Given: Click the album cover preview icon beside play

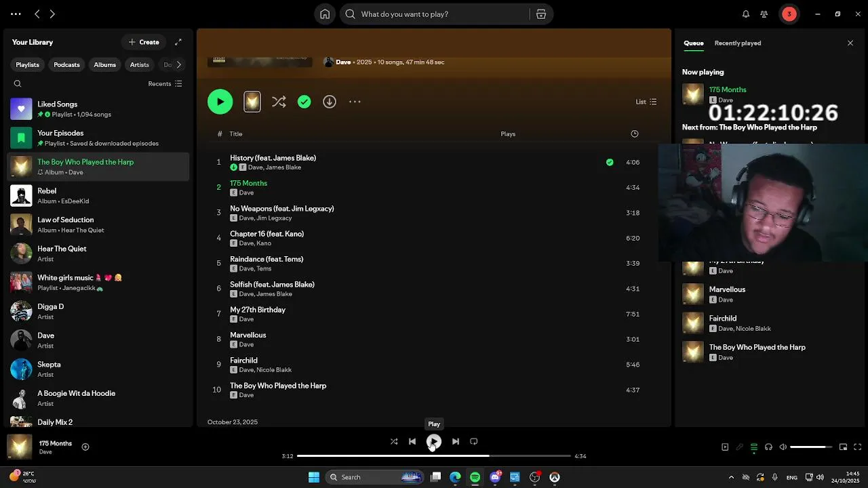Looking at the screenshot, I should point(252,102).
